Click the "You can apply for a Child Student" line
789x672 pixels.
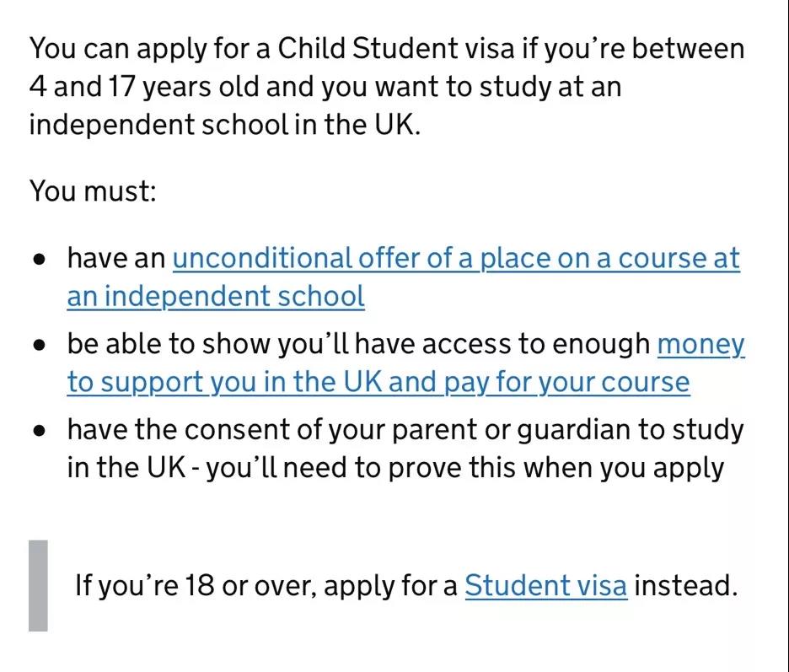[386, 49]
